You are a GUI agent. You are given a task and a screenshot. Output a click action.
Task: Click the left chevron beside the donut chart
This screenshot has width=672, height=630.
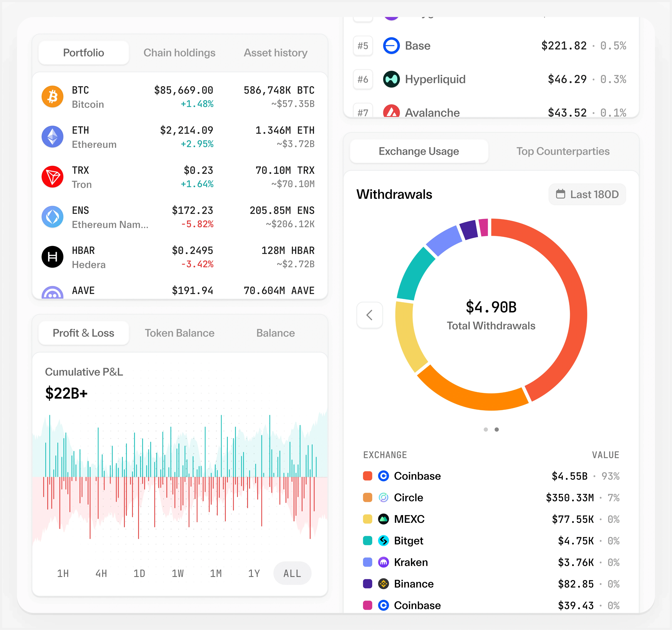(x=369, y=315)
